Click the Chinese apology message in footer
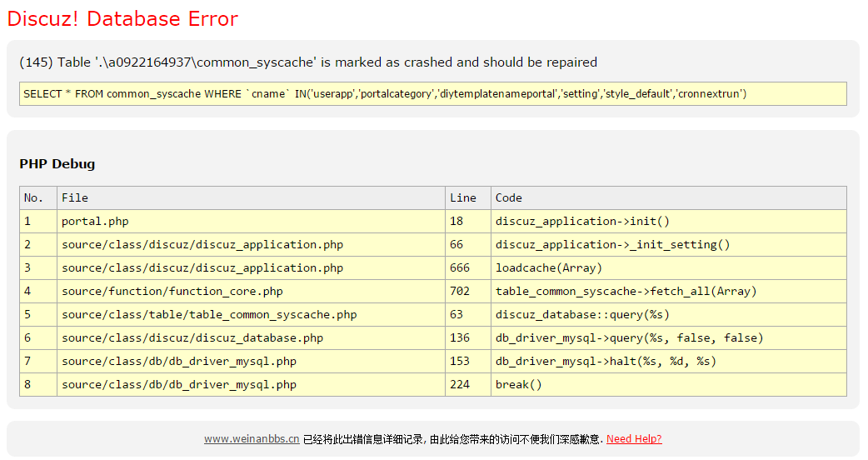The image size is (868, 460). 452,439
